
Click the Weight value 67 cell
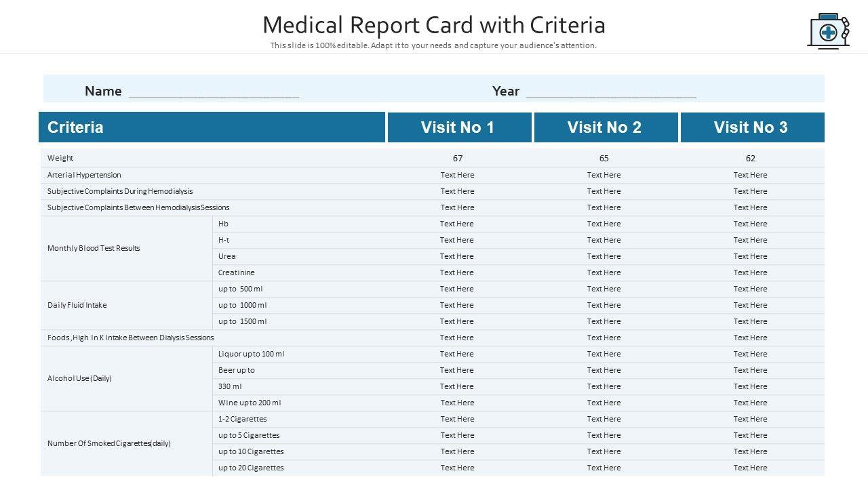coord(458,159)
